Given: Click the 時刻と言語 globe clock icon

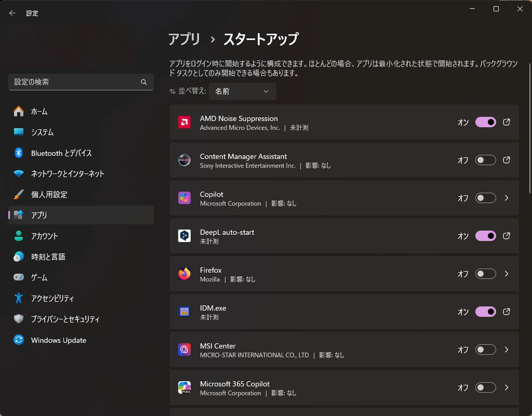Looking at the screenshot, I should pos(19,257).
